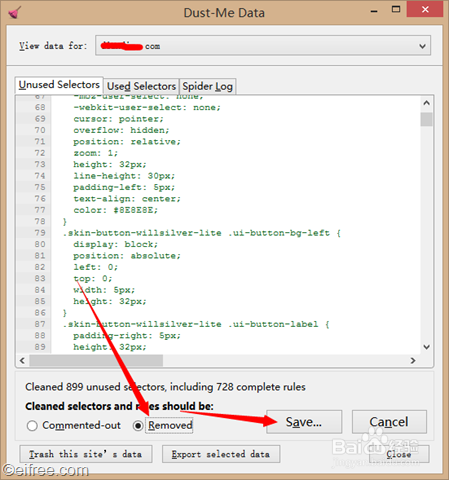This screenshot has height=480, width=449.
Task: Click the Cancel button
Action: (389, 422)
